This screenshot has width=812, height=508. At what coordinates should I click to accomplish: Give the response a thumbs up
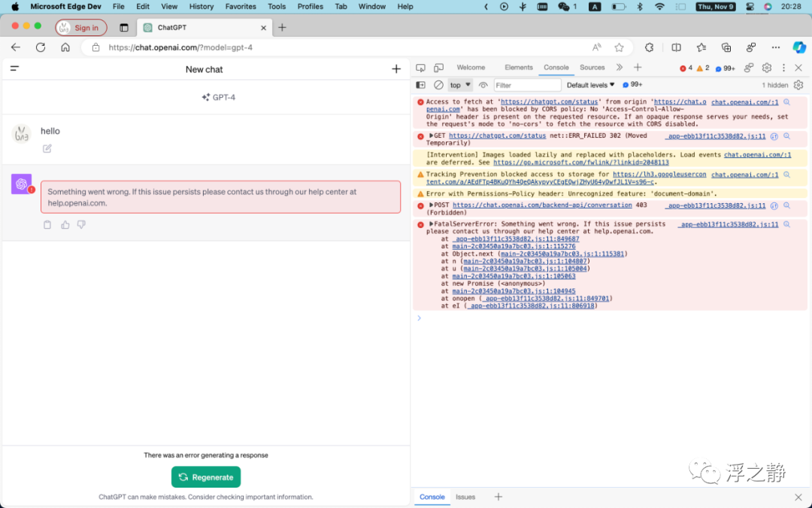65,224
